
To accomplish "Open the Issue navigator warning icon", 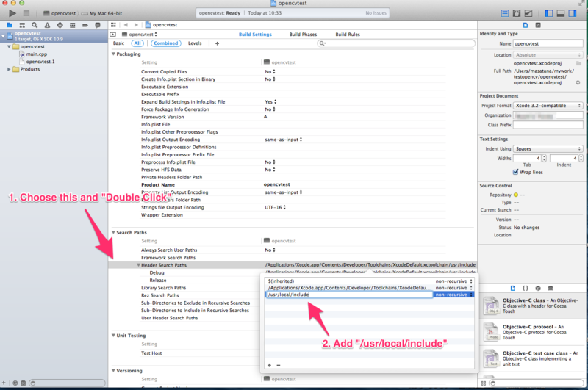I will (x=47, y=25).
